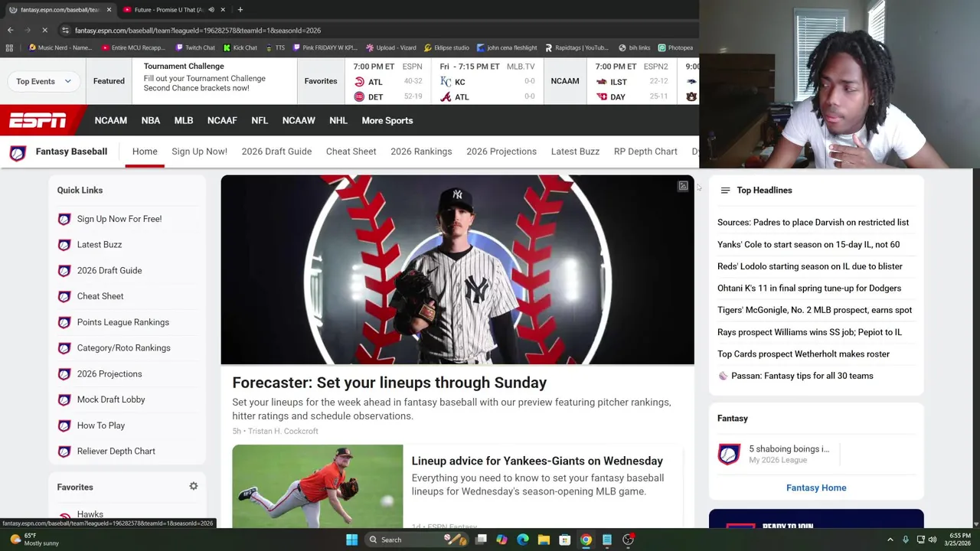
Task: Open the weather widget showing Mostly sunny
Action: pyautogui.click(x=34, y=540)
